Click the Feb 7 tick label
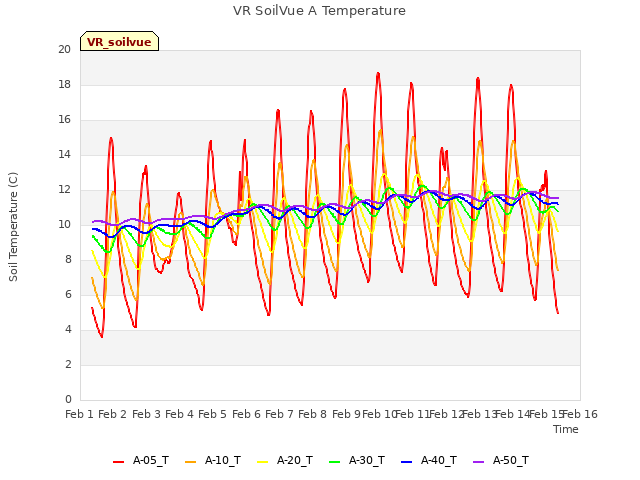Viewport: 640px width, 480px height. click(x=279, y=414)
